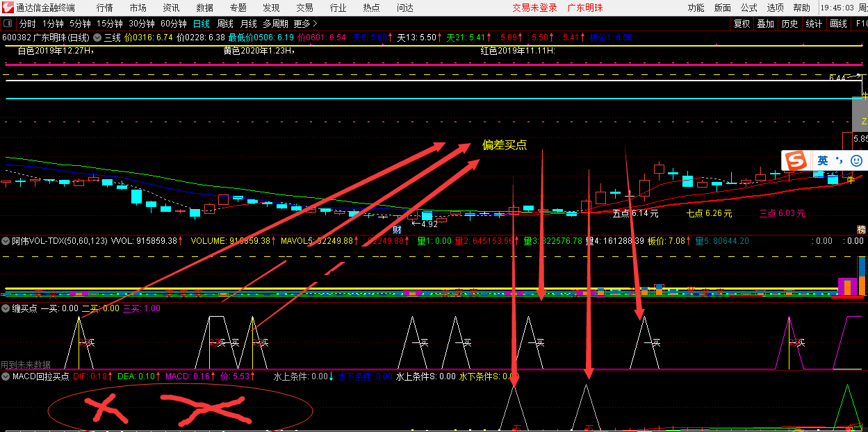Select the 月线 monthly period tab
The image size is (868, 432).
tap(248, 24)
